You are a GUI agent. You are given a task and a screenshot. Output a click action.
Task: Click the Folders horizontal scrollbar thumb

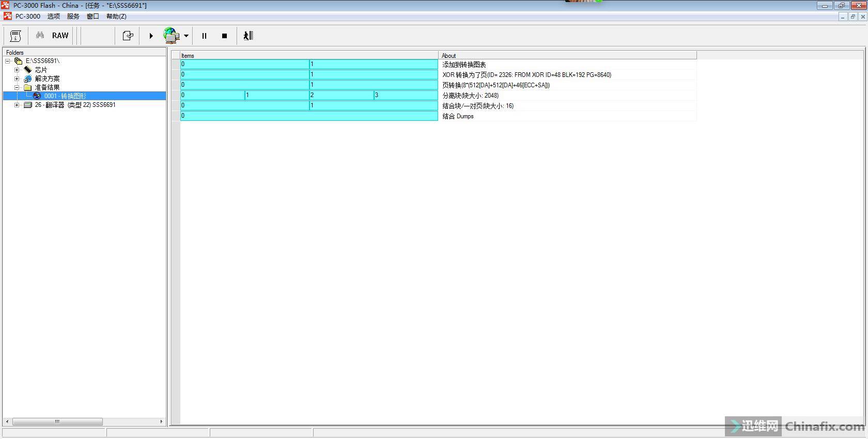(x=57, y=421)
